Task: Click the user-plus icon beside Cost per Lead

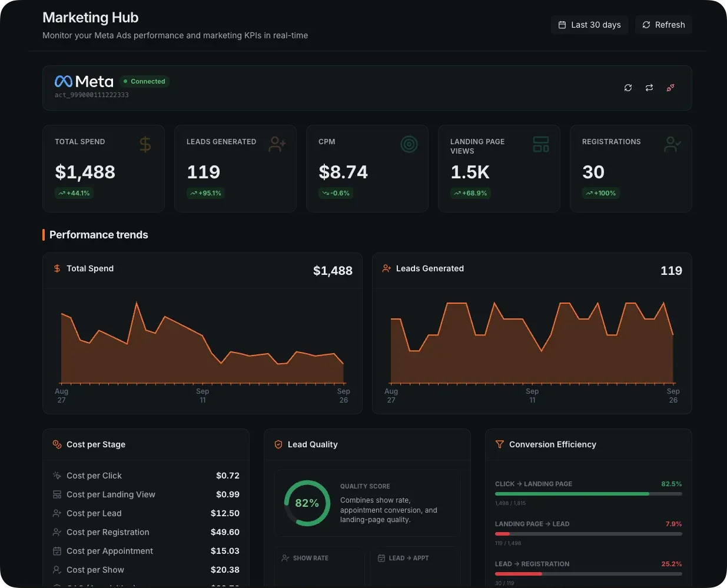Action: coord(57,513)
